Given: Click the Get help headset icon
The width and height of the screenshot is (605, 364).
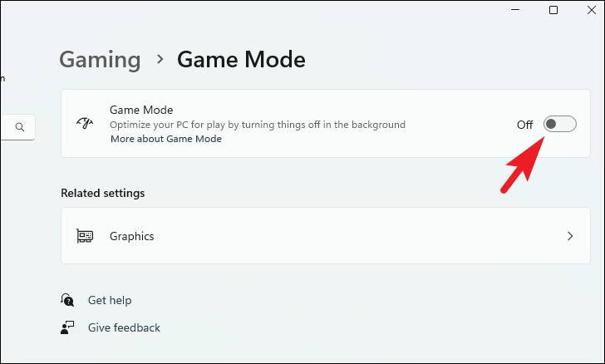Looking at the screenshot, I should [x=67, y=300].
